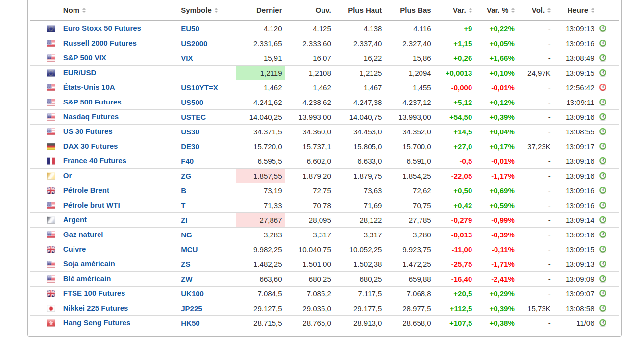Screen dimensions: 644x339
Task: Sort by the Symbole column arrows
Action: (216, 10)
